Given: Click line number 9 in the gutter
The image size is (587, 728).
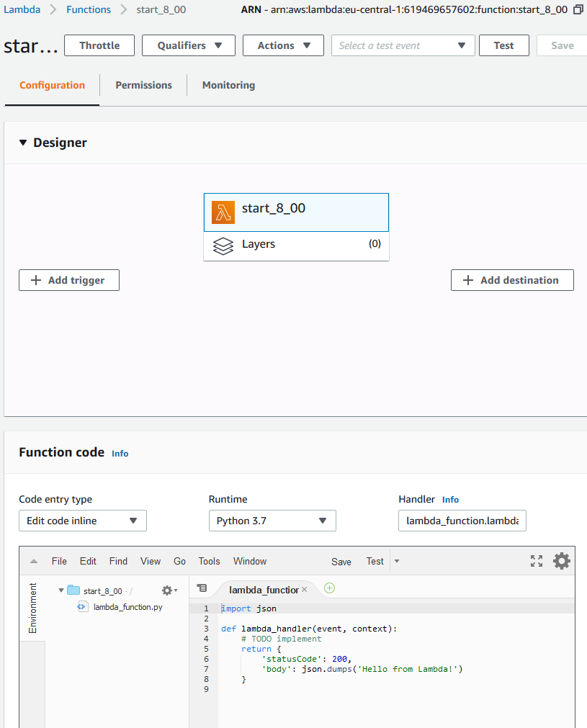Looking at the screenshot, I should 206,689.
